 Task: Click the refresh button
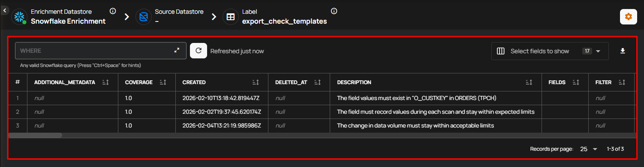point(199,51)
